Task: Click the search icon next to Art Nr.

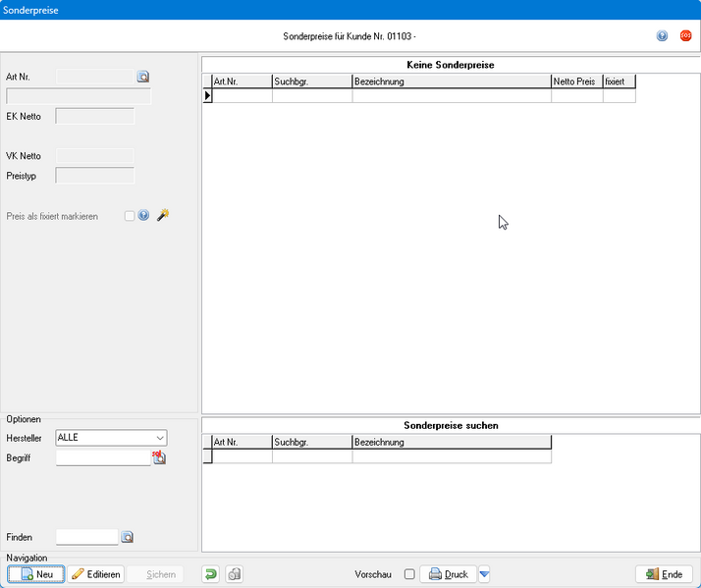Action: click(142, 76)
